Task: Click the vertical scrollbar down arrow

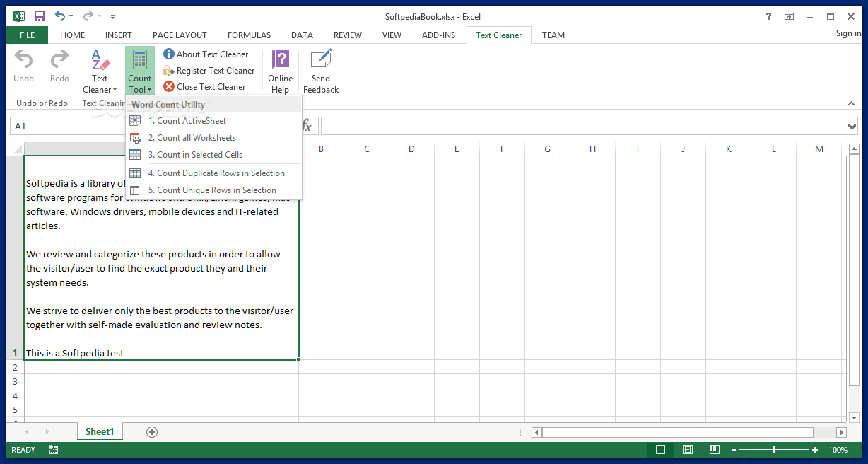Action: pyautogui.click(x=852, y=418)
